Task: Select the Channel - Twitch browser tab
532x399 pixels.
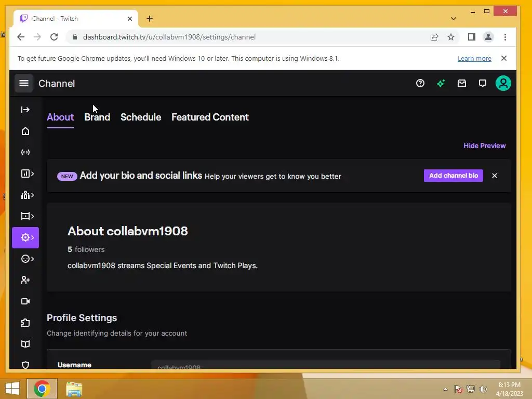Action: [76, 19]
